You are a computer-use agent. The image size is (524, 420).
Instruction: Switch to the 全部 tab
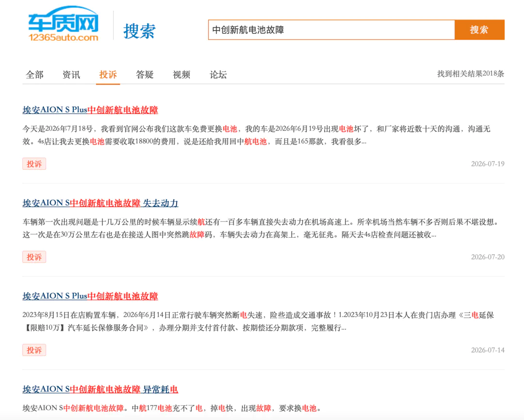coord(34,75)
